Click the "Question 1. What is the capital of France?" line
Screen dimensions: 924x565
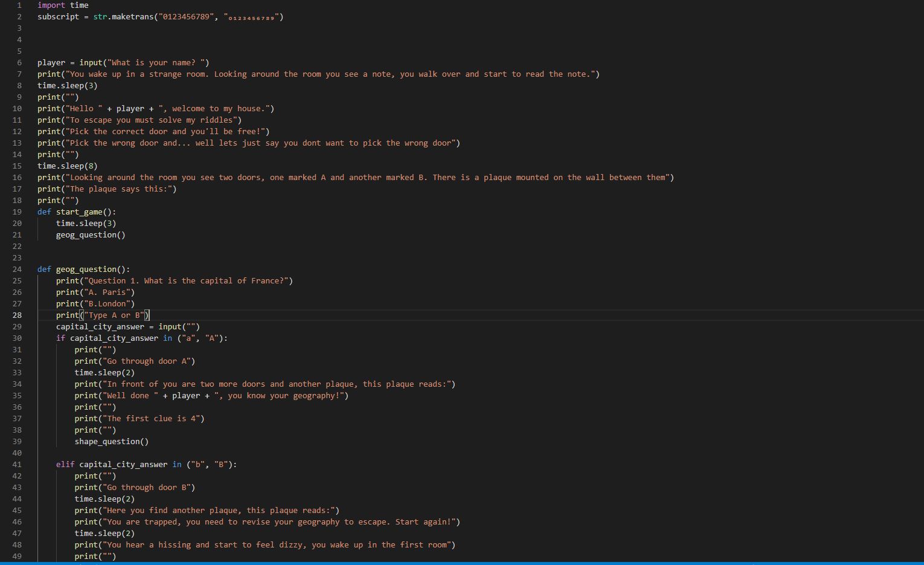[x=175, y=281]
